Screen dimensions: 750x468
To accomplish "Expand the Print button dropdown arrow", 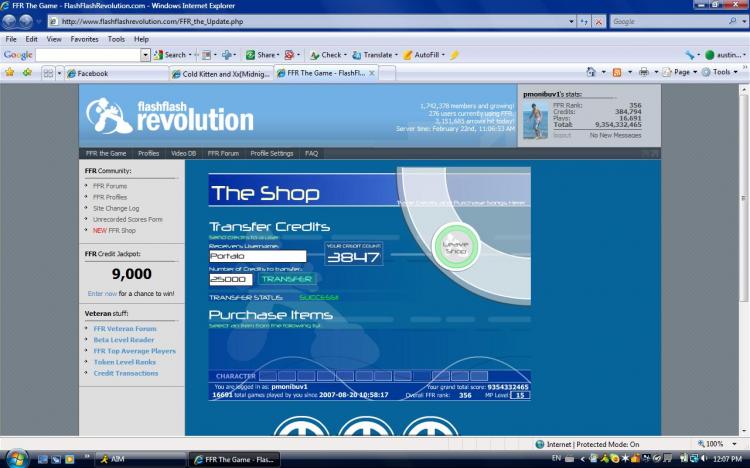I will (x=656, y=72).
